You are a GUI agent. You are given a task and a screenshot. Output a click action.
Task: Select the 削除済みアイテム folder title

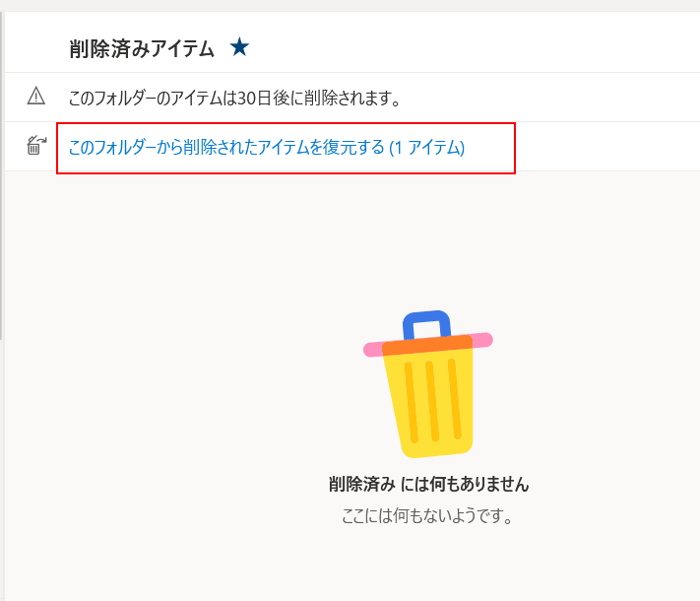click(x=142, y=48)
